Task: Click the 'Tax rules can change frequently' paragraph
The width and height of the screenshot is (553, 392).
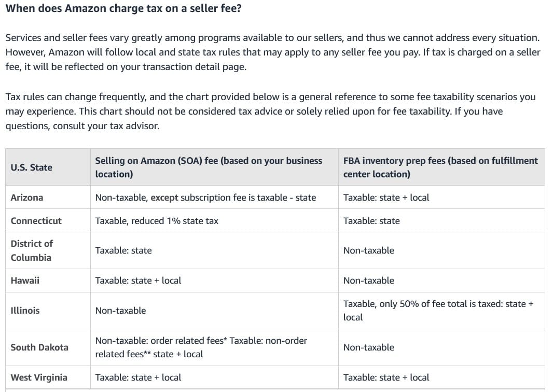Action: 270,111
